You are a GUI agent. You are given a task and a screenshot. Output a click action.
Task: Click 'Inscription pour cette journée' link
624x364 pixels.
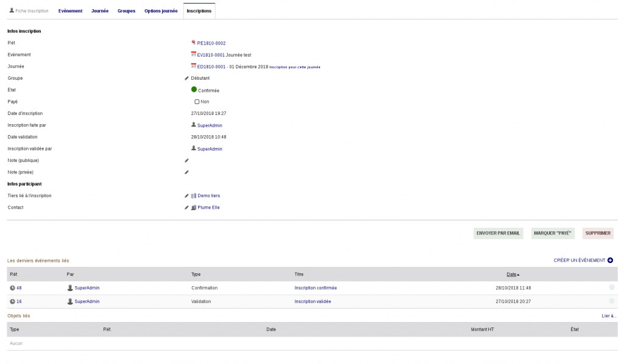coord(295,67)
